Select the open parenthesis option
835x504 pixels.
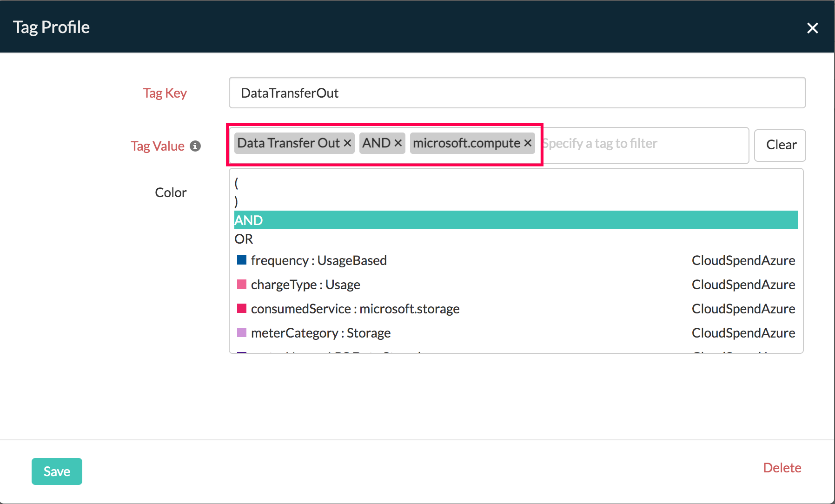[x=237, y=183]
